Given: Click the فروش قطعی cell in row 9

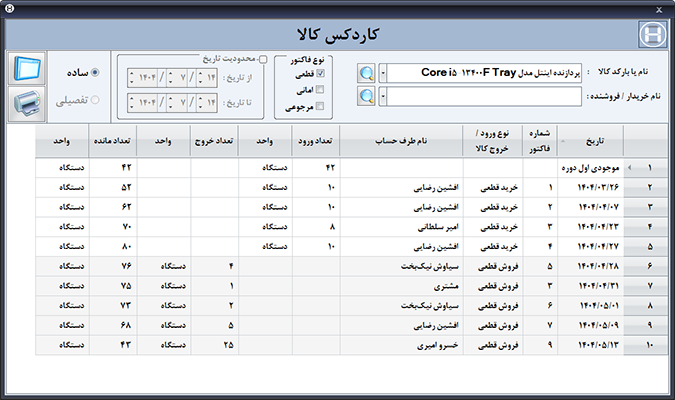Looking at the screenshot, I should click(x=493, y=325).
